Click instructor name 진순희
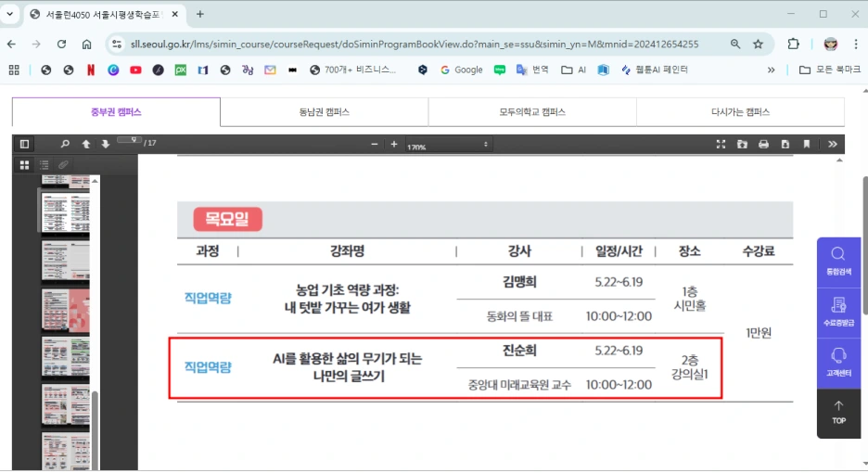The image size is (868, 473). pyautogui.click(x=519, y=351)
